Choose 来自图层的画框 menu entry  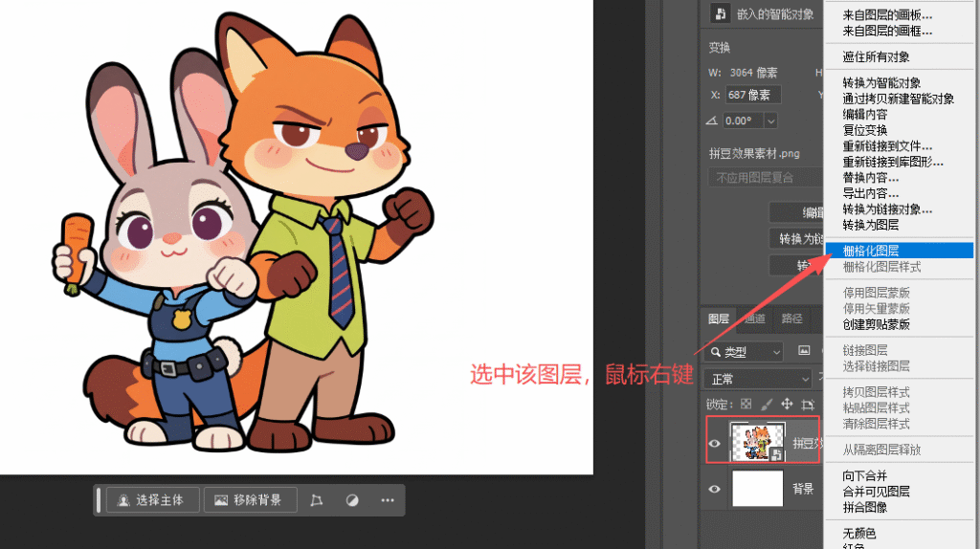tap(887, 31)
